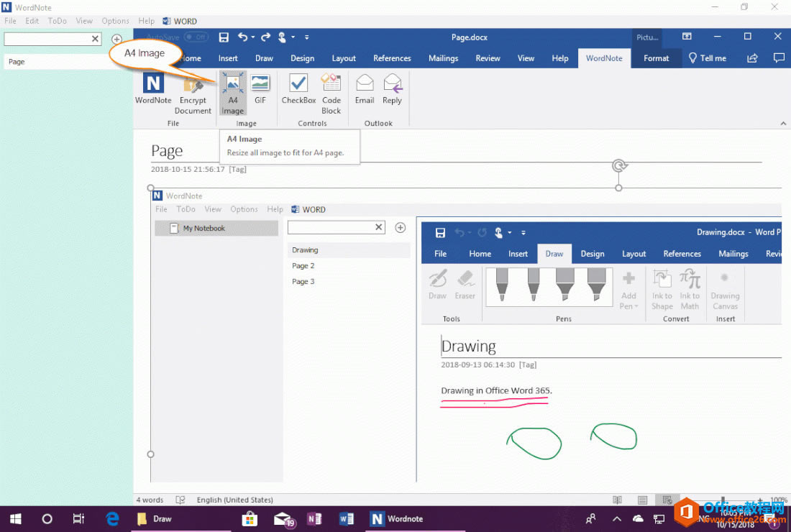This screenshot has height=532, width=791.
Task: Open the Quick Access Toolbar customize dropdown
Action: [306, 37]
